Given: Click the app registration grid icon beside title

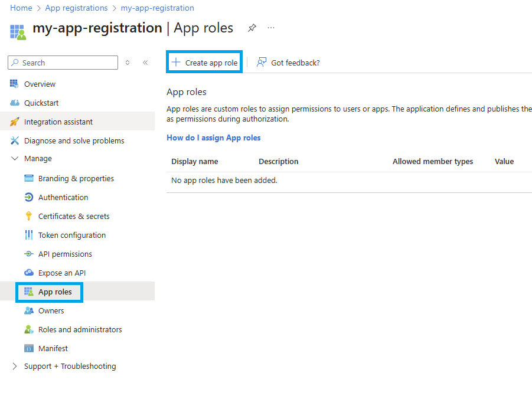Looking at the screenshot, I should pos(18,32).
